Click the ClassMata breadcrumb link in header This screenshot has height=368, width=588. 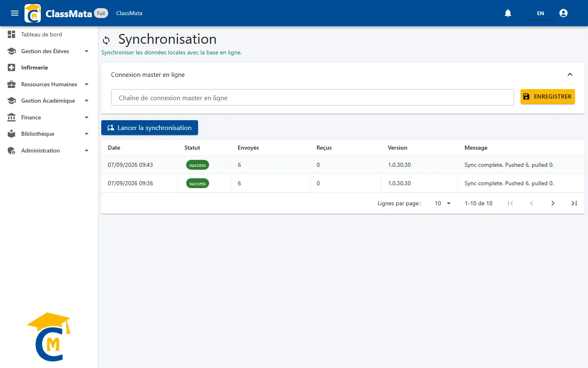point(129,13)
